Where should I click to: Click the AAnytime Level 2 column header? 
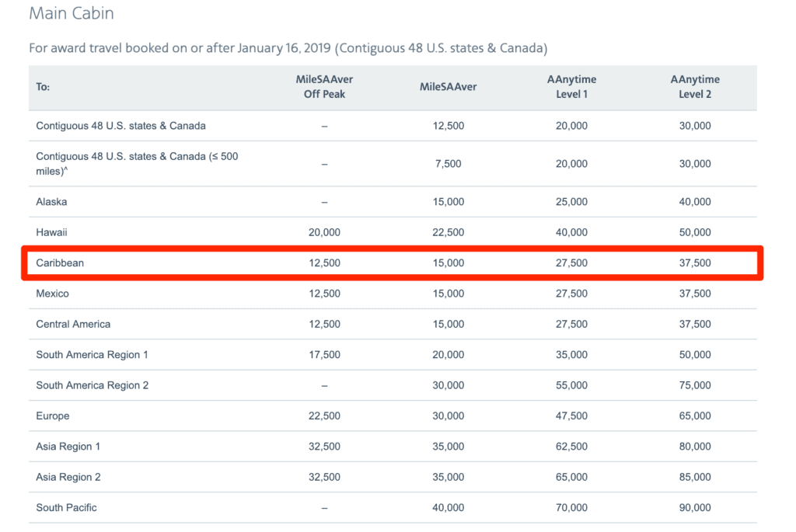[695, 87]
